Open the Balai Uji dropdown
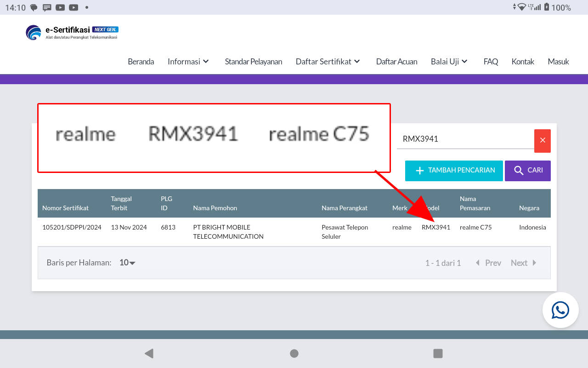This screenshot has width=588, height=368. 449,61
